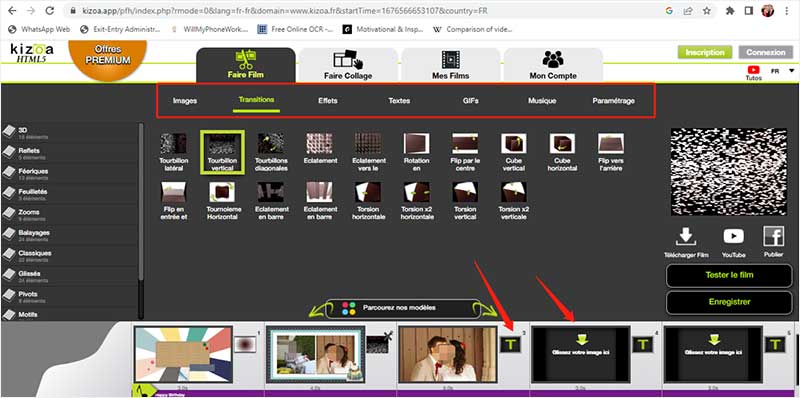The image size is (800, 398).
Task: Open the transition icon after slide 1
Action: click(245, 344)
